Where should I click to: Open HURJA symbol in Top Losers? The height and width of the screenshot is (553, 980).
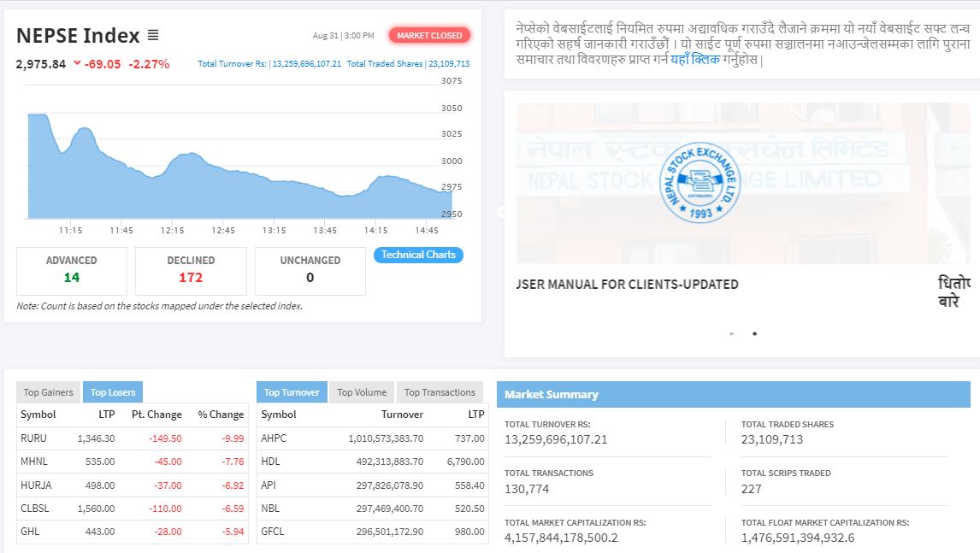coord(36,485)
